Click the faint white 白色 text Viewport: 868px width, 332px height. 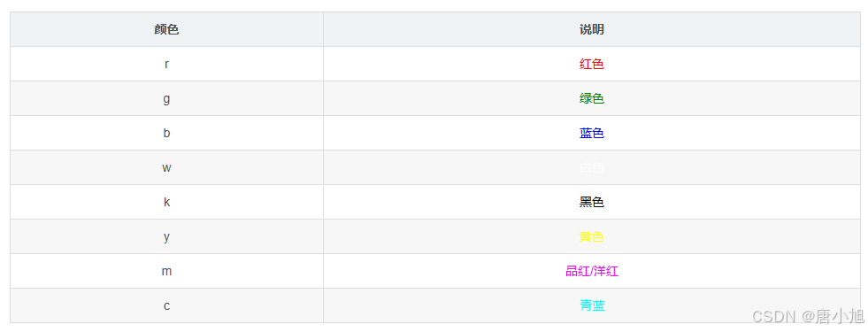[592, 167]
